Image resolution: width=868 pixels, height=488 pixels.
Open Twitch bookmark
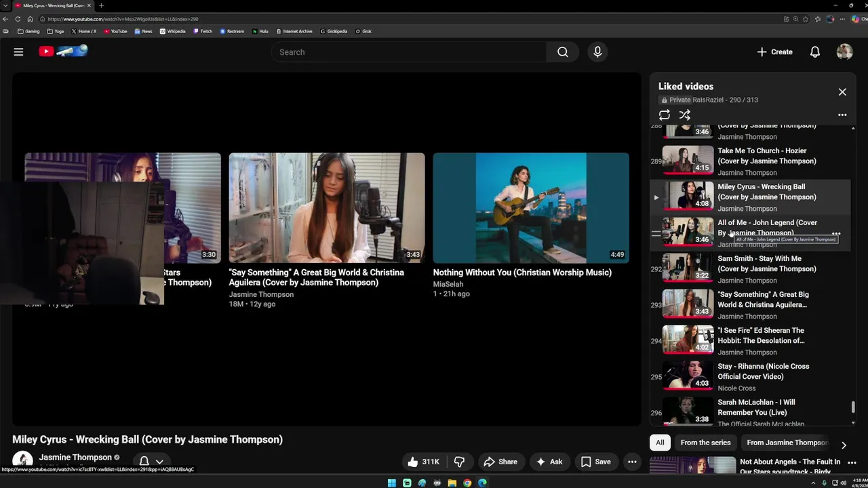coord(203,31)
